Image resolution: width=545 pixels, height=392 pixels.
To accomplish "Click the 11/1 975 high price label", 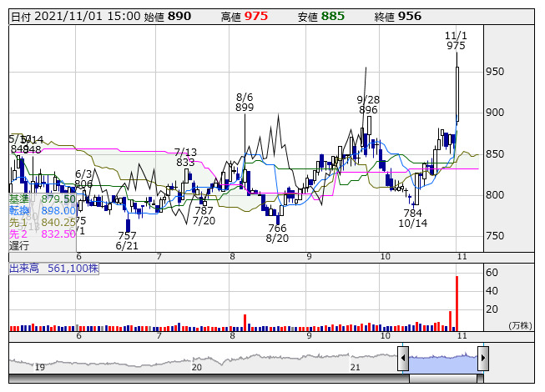I will pyautogui.click(x=456, y=41).
